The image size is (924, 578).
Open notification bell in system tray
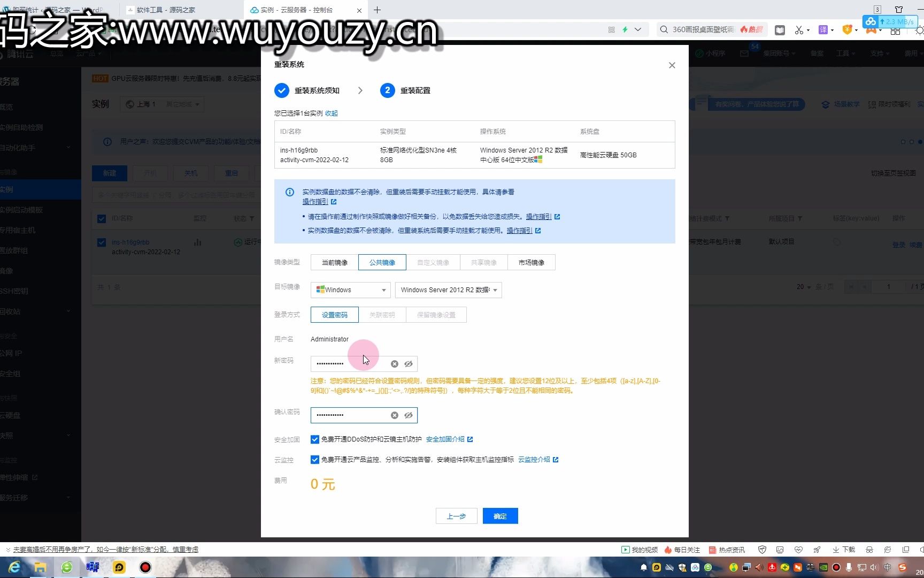click(644, 567)
